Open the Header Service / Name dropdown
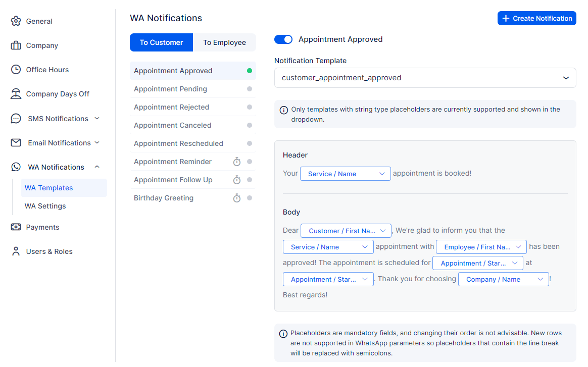The height and width of the screenshot is (367, 588). click(x=346, y=174)
